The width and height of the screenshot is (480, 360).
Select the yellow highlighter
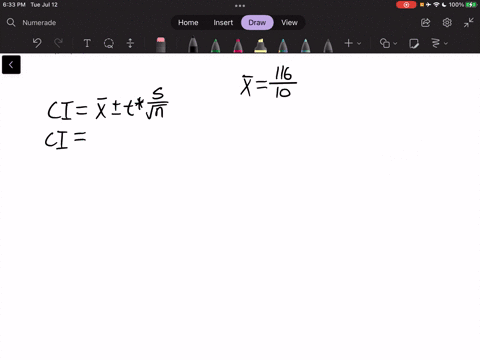(x=260, y=45)
